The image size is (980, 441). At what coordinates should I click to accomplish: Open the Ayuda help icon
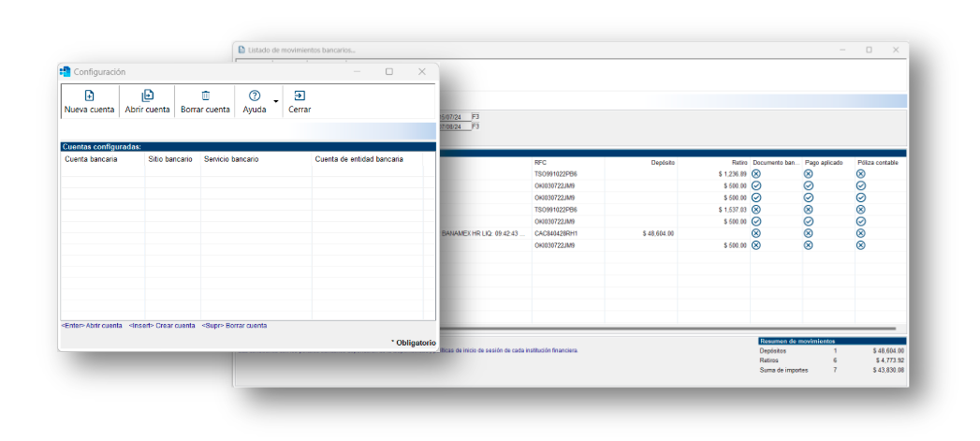pos(255,96)
